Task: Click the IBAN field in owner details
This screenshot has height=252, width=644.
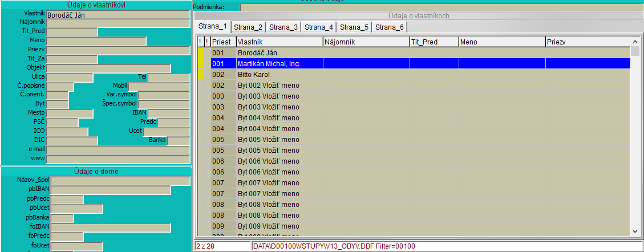Action: coord(169,113)
